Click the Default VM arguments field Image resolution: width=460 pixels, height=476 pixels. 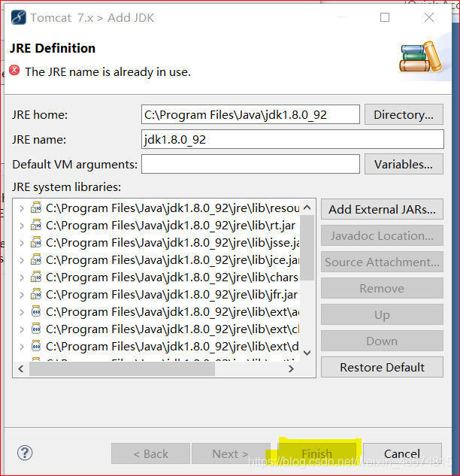coord(250,164)
